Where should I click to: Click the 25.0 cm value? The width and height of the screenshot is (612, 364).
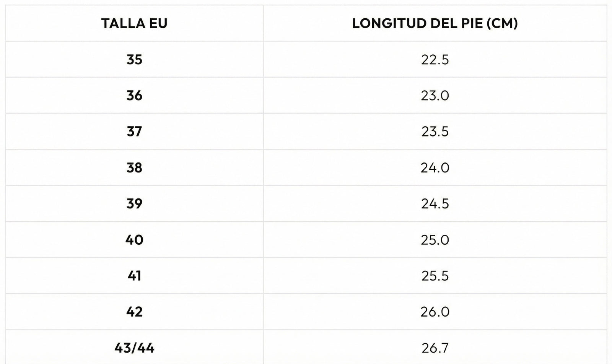click(x=435, y=240)
